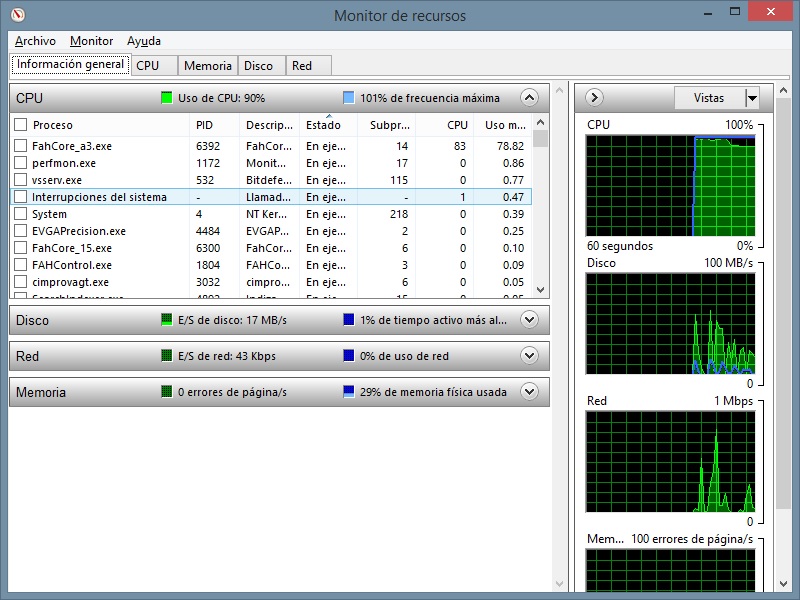Click the blue maximum frequency indicator square
The width and height of the screenshot is (800, 600).
[x=348, y=98]
